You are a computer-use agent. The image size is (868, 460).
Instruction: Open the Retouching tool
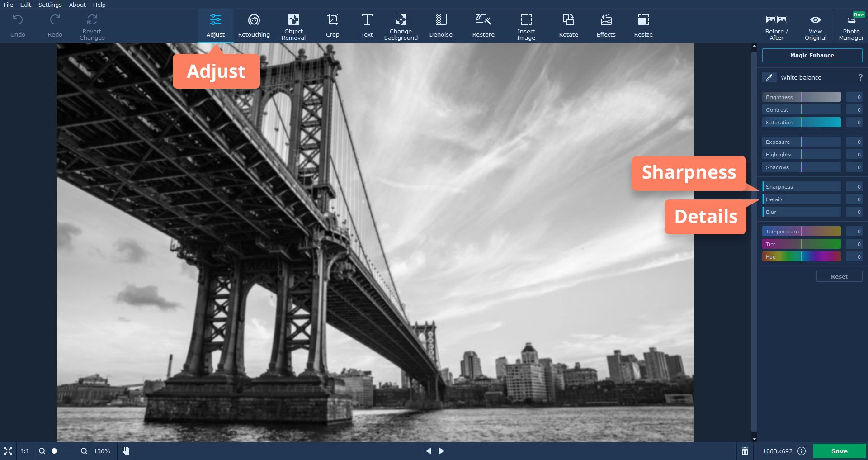point(254,26)
